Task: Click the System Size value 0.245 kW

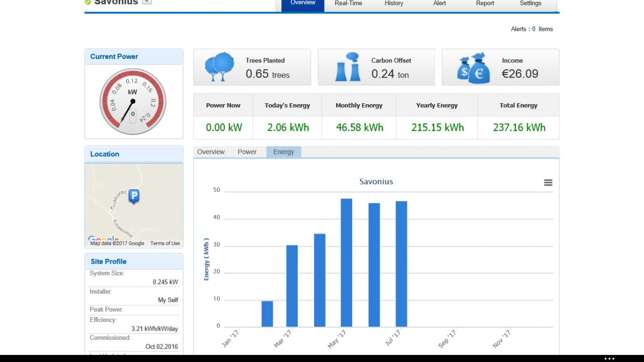Action: (166, 282)
